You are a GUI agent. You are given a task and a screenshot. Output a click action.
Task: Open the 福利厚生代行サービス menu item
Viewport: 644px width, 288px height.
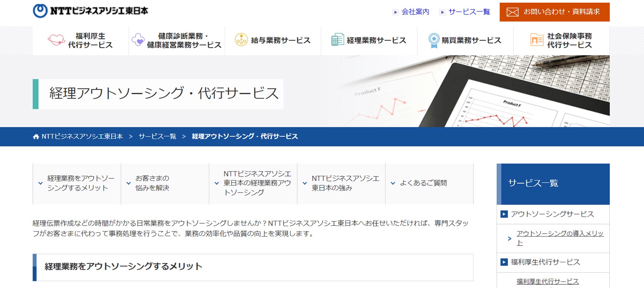pyautogui.click(x=80, y=40)
